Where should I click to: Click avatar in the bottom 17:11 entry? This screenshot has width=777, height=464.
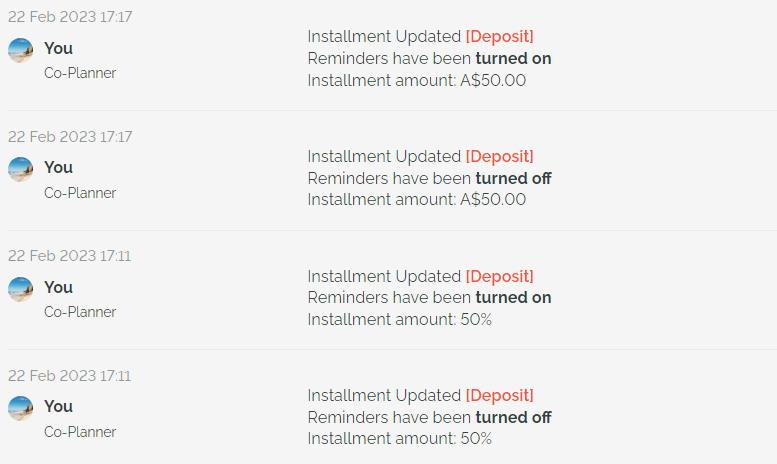(x=20, y=408)
